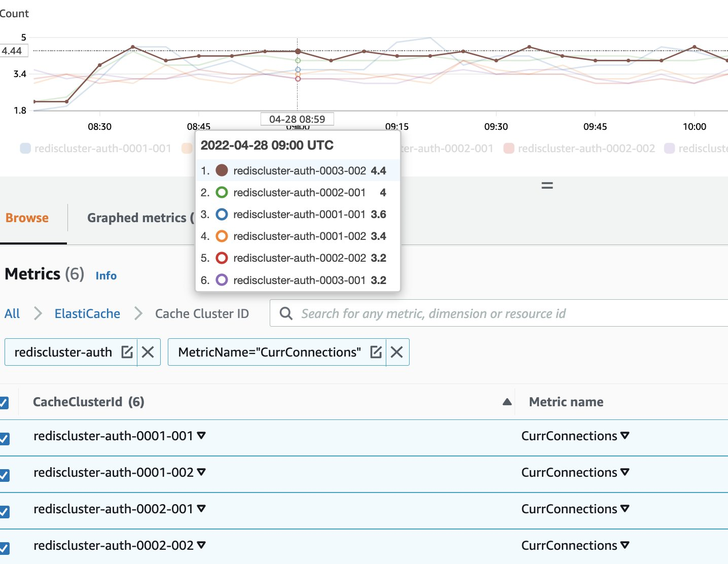This screenshot has width=728, height=564.
Task: Uncheck the rediscluster-auth-0001-001 row checkbox
Action: point(4,439)
